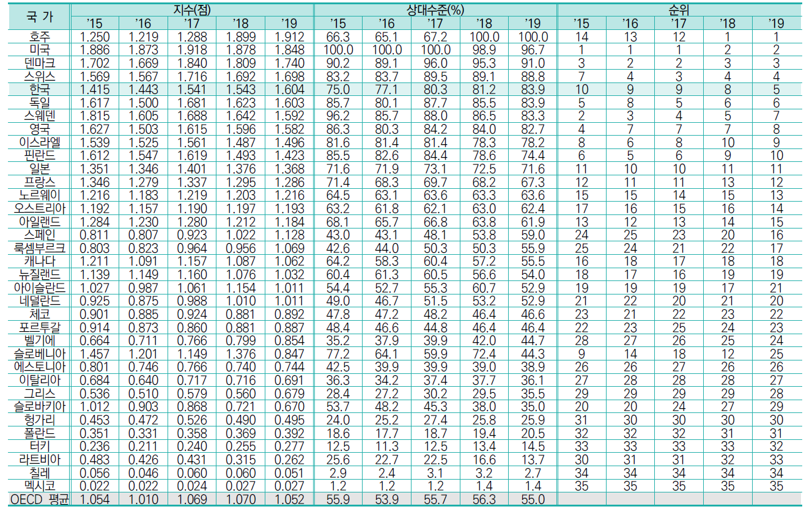
Task: Click the 헝가리 row label
Action: point(40,420)
